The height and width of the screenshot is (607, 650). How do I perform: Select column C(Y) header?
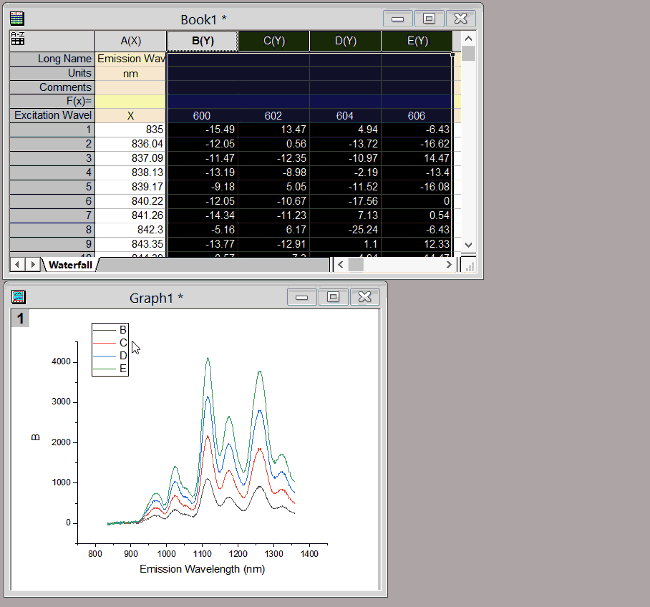[273, 41]
